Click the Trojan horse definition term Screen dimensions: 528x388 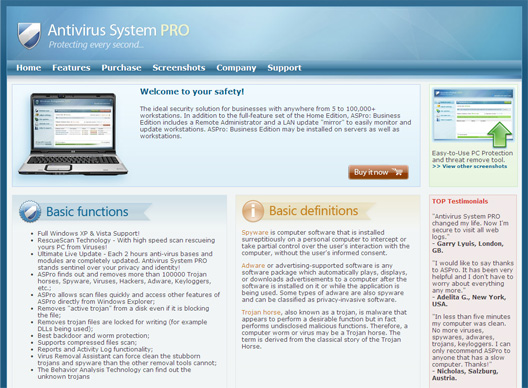click(x=261, y=312)
